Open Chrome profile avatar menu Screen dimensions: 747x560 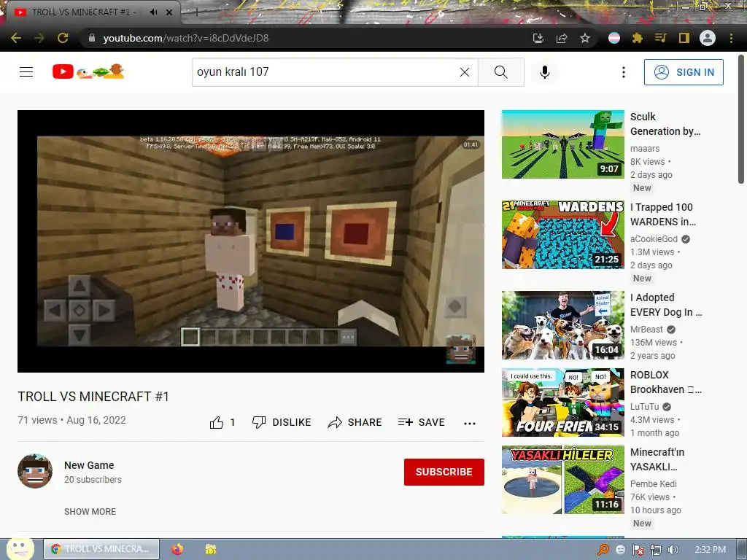pyautogui.click(x=708, y=38)
